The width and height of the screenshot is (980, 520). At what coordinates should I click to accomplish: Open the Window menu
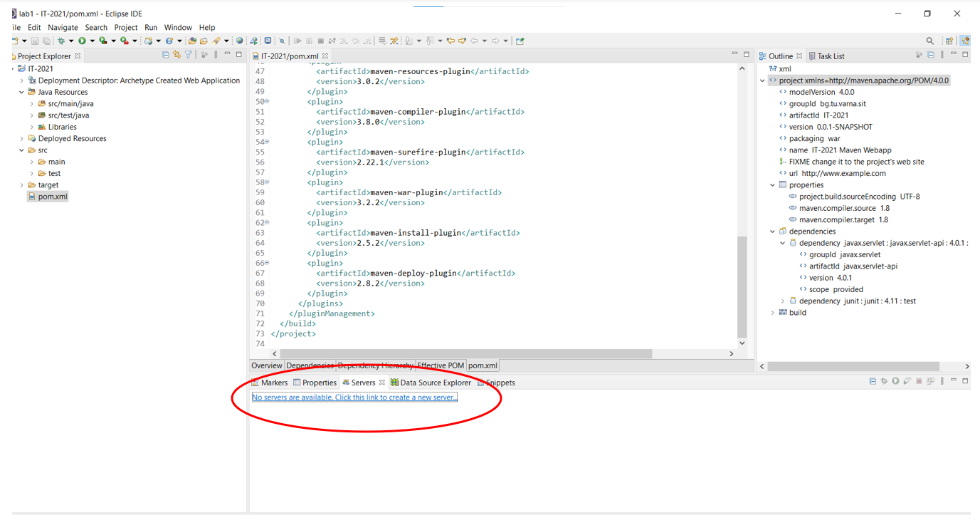178,27
